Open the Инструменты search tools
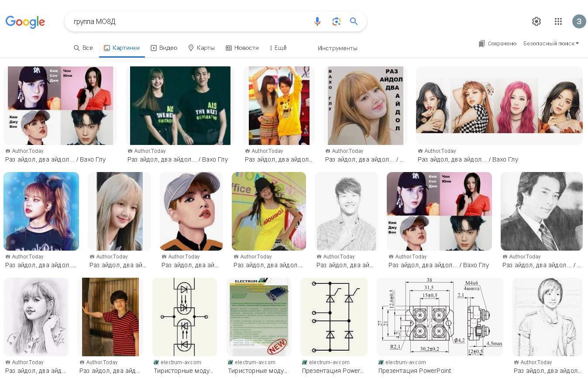The width and height of the screenshot is (588, 379). pyautogui.click(x=337, y=48)
